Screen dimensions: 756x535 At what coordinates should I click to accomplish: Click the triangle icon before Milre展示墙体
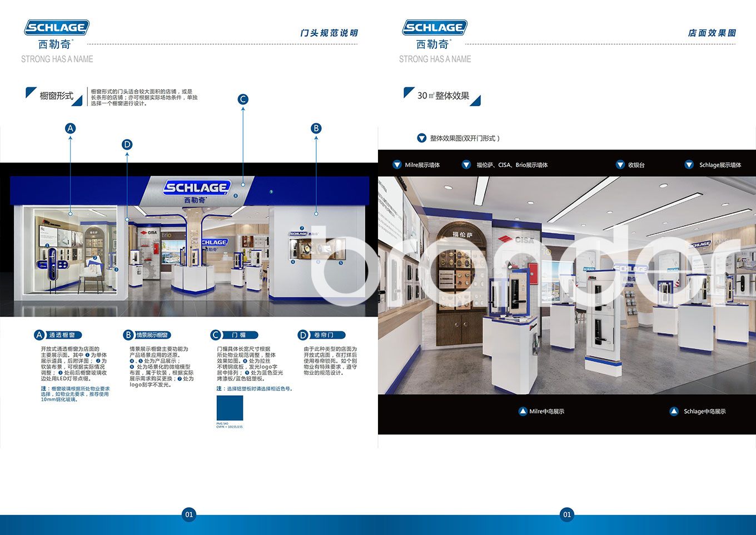pyautogui.click(x=397, y=165)
